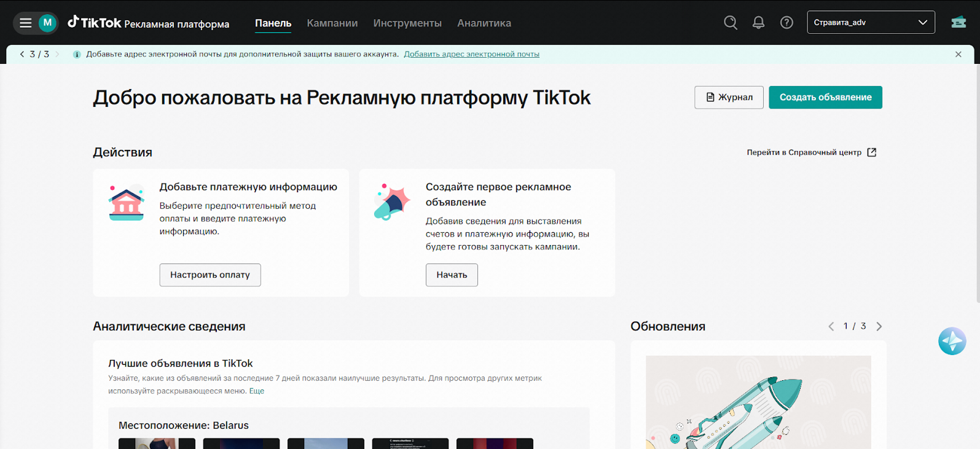Follow the Добавить адрес электронной почты link
Screen dimensions: 980x449
tap(471, 54)
